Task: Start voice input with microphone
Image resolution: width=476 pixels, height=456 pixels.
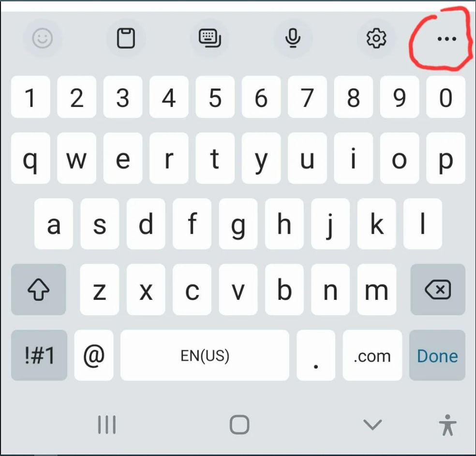Action: pyautogui.click(x=293, y=38)
